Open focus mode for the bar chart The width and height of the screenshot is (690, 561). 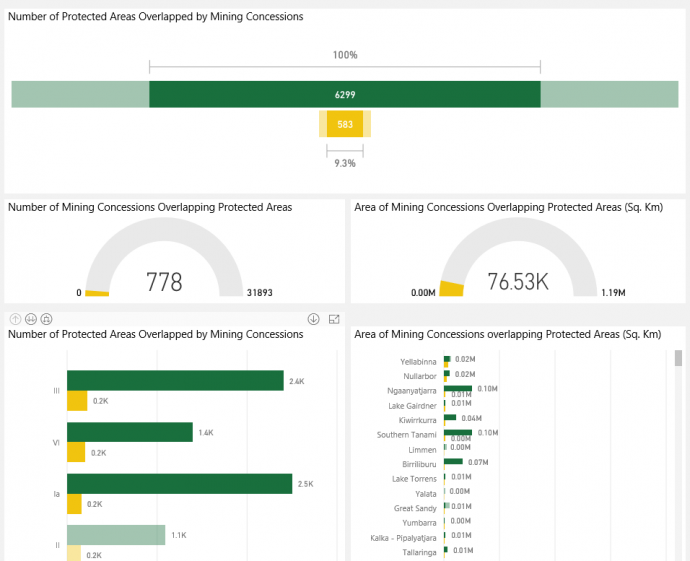334,319
